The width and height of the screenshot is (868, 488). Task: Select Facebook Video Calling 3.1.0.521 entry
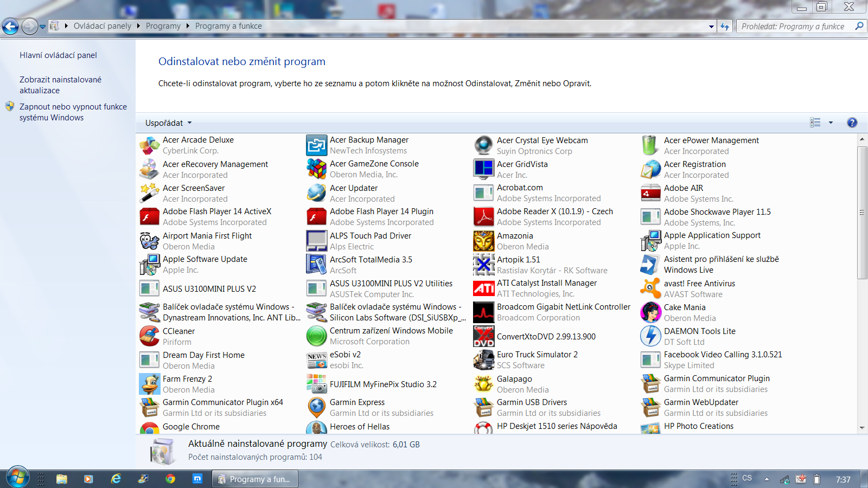tap(723, 360)
